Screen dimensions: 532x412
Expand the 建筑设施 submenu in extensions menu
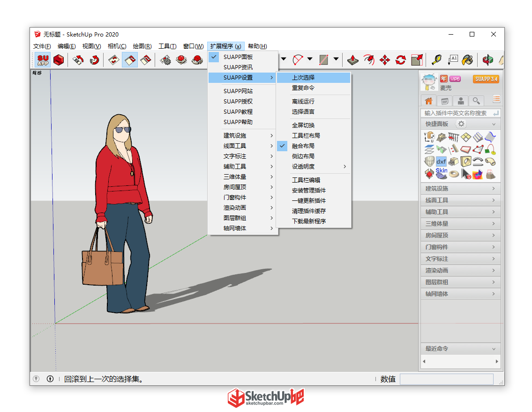click(x=243, y=135)
